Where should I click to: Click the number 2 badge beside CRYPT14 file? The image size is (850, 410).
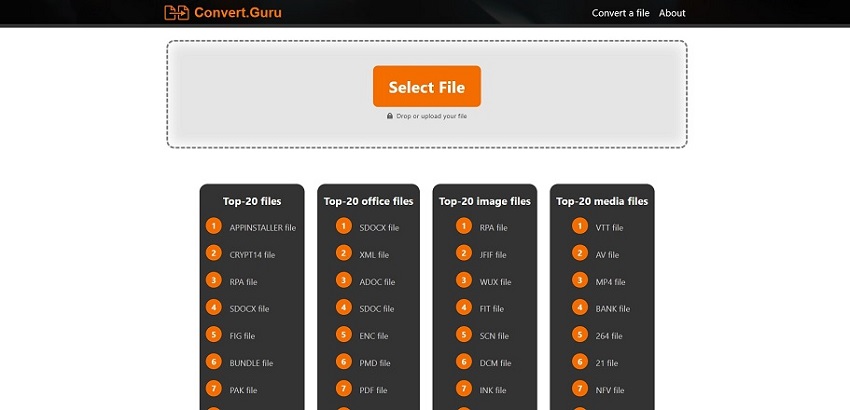point(214,253)
